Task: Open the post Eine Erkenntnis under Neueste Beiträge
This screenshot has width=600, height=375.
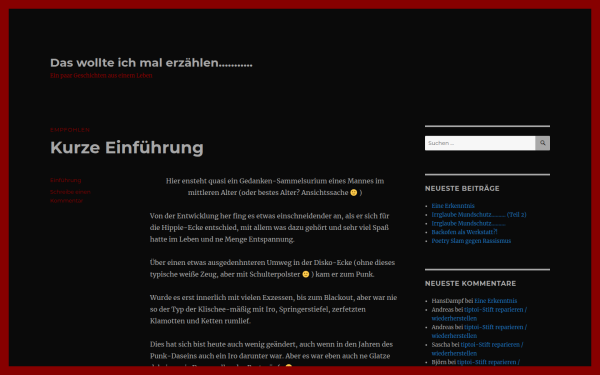Action: click(453, 206)
